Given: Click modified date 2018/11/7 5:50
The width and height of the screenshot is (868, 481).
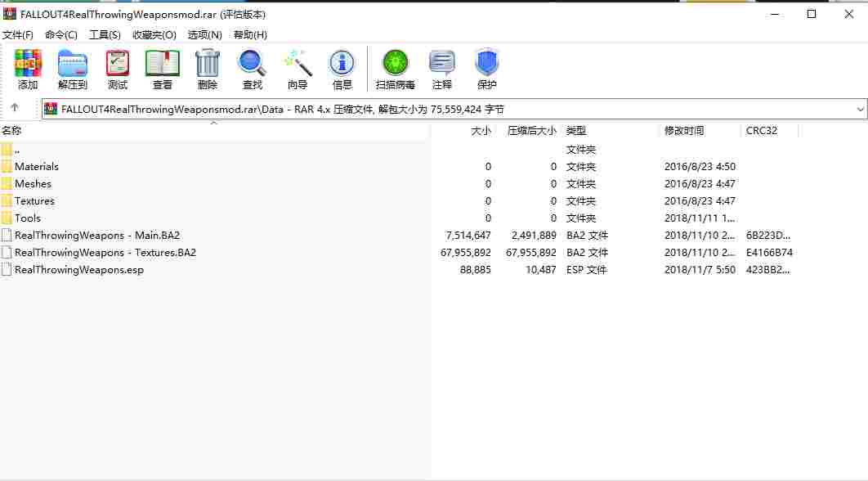Looking at the screenshot, I should click(x=700, y=269).
